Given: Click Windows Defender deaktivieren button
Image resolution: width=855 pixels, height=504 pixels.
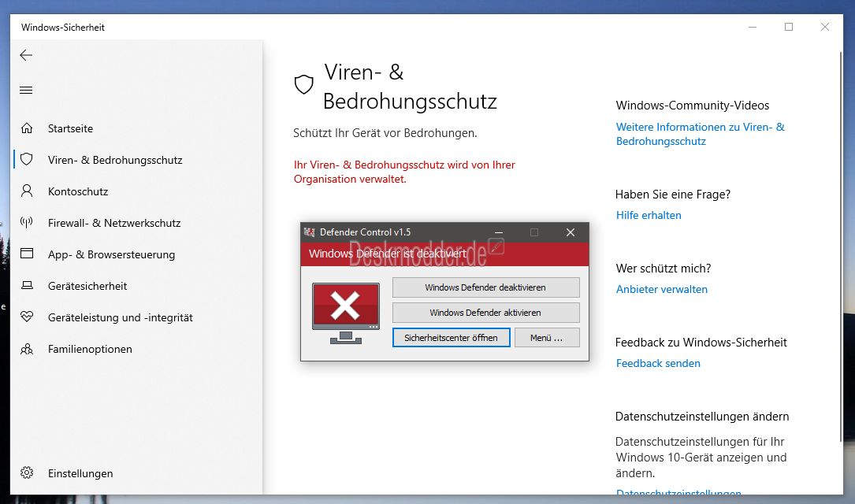Looking at the screenshot, I should [x=486, y=287].
